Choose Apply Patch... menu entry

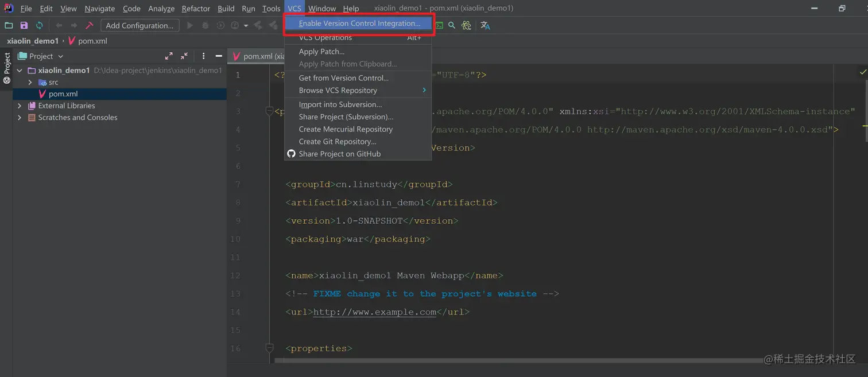pos(358,52)
